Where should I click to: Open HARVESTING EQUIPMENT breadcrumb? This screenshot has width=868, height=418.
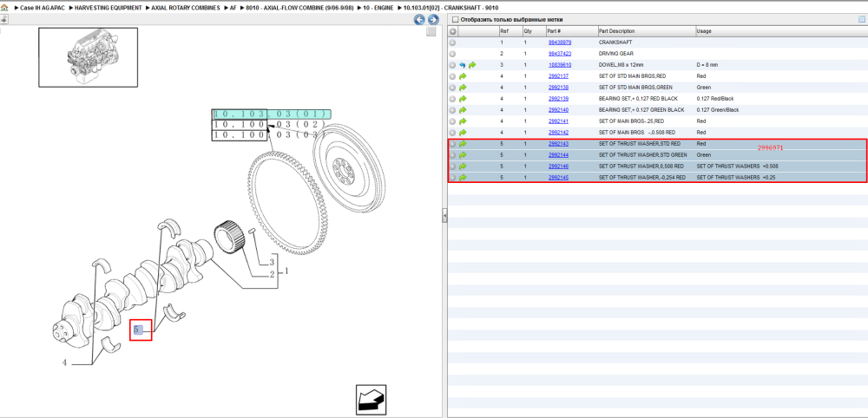click(x=108, y=9)
